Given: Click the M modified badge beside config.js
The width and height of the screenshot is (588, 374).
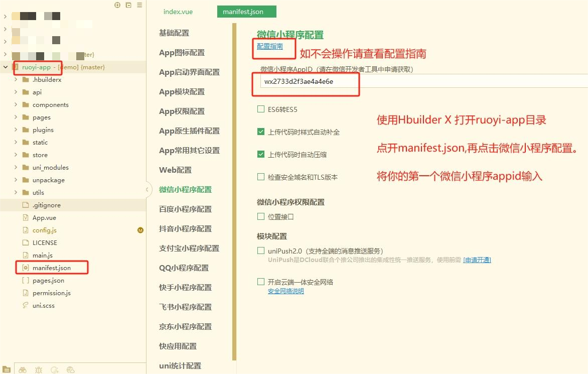Looking at the screenshot, I should (x=140, y=230).
